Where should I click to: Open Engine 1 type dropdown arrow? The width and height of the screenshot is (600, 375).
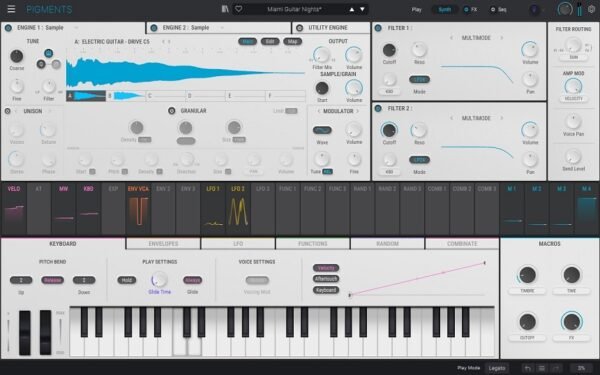tap(76, 28)
